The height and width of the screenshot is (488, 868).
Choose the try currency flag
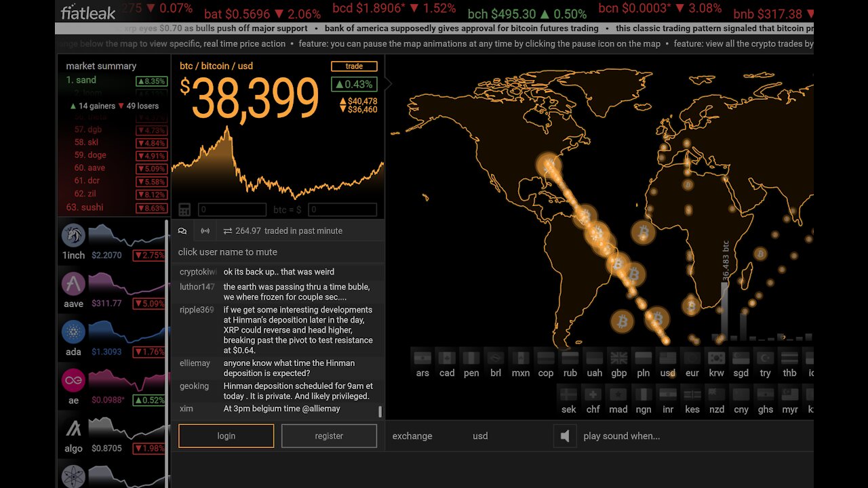765,358
